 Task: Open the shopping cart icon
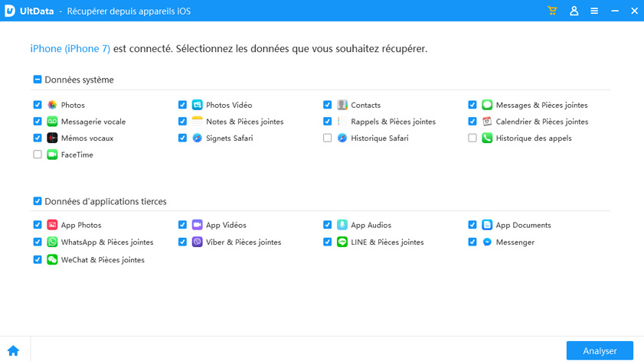552,11
